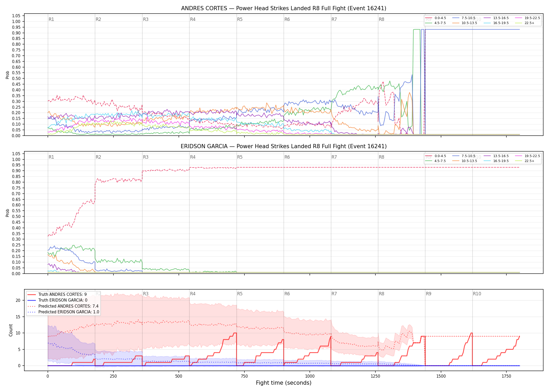Click the R10 marker in count chart
549x392 pixels.
click(x=477, y=294)
